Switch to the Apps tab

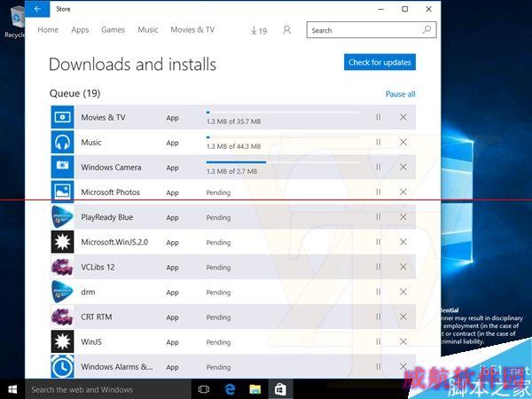coord(80,30)
